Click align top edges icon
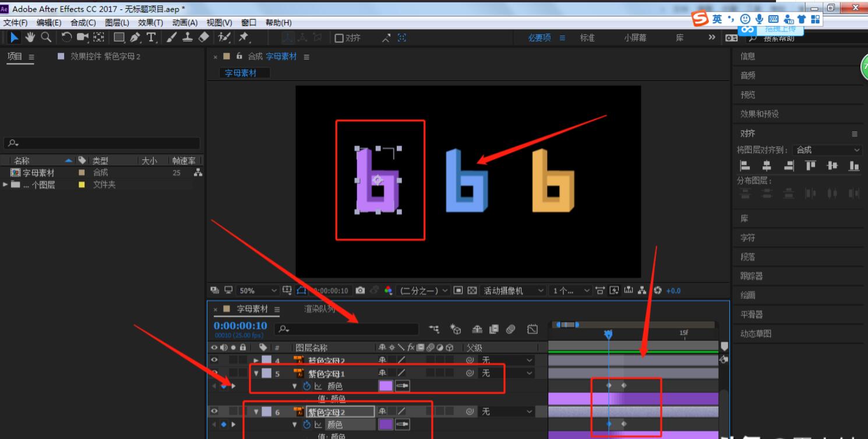 pos(810,166)
